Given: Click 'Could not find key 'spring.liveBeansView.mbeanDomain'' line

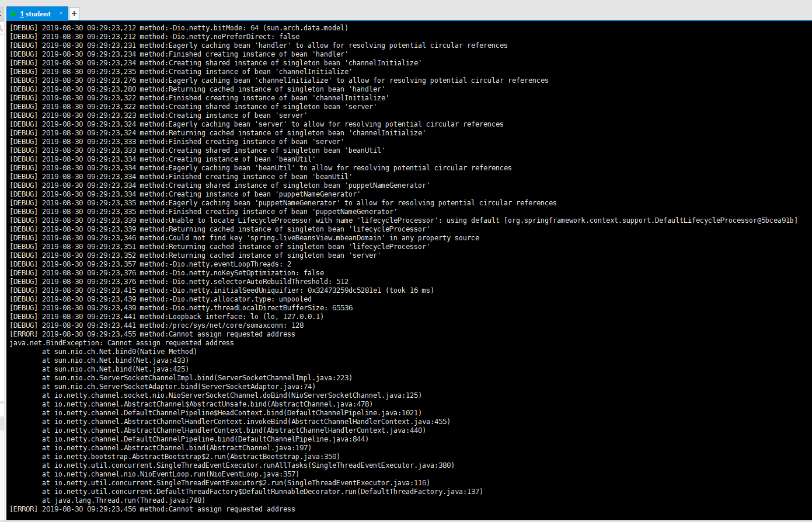Looking at the screenshot, I should click(x=245, y=238).
